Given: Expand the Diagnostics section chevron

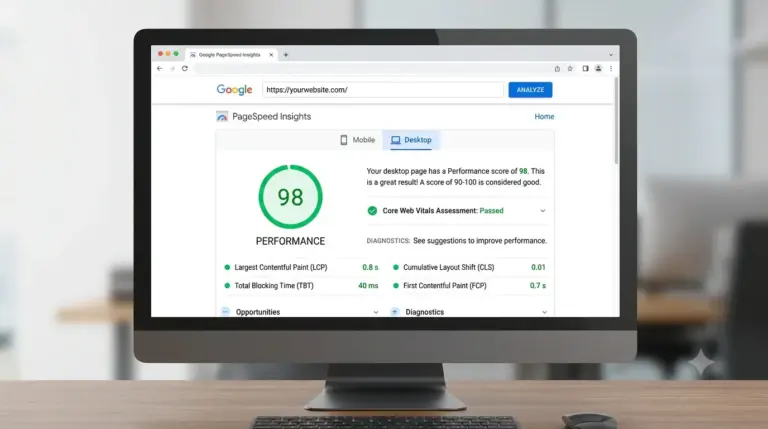Looking at the screenshot, I should pos(544,312).
